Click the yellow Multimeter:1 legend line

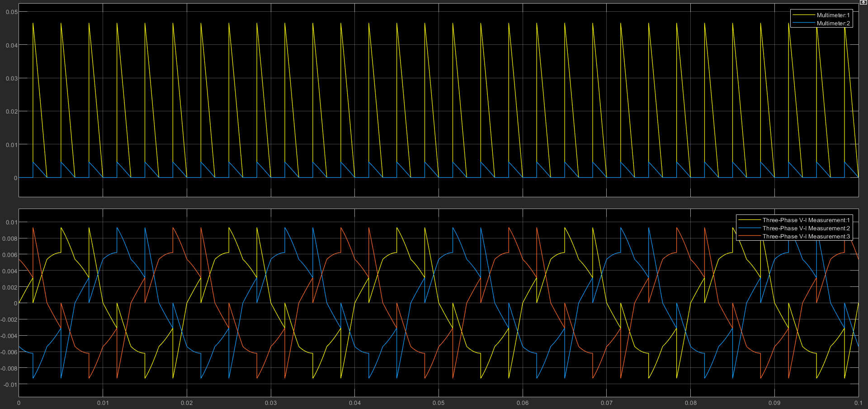point(804,15)
